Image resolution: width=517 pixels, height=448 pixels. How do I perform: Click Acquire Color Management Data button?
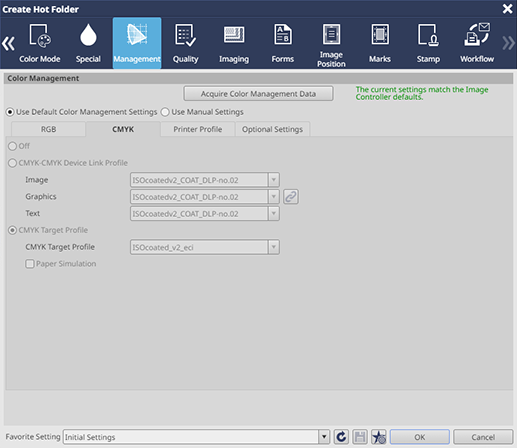pos(258,94)
